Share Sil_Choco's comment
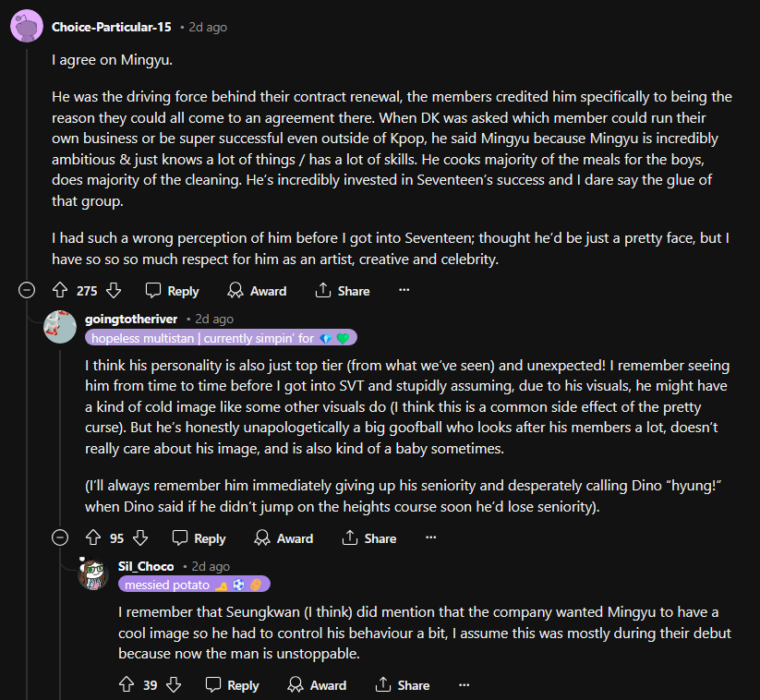The height and width of the screenshot is (700, 760). [x=402, y=685]
